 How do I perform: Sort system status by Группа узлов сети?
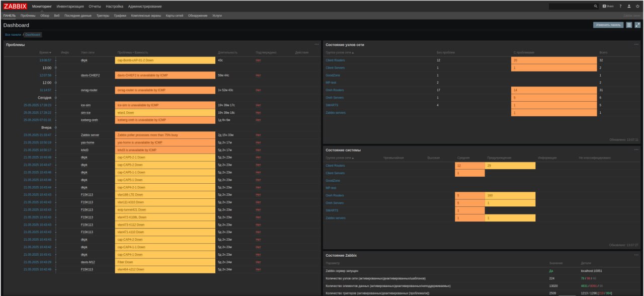[x=340, y=158]
